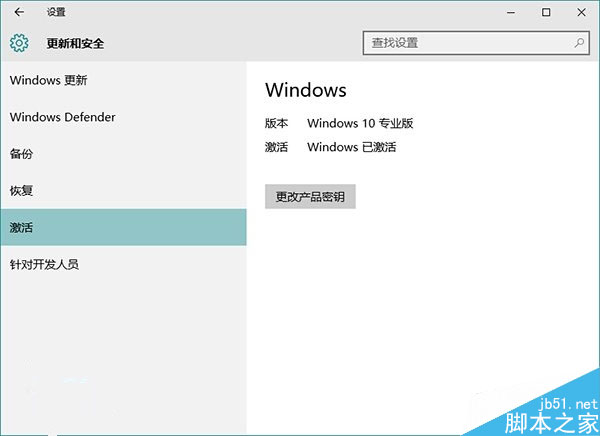Click the Windows heading
The image size is (600, 436).
click(306, 90)
